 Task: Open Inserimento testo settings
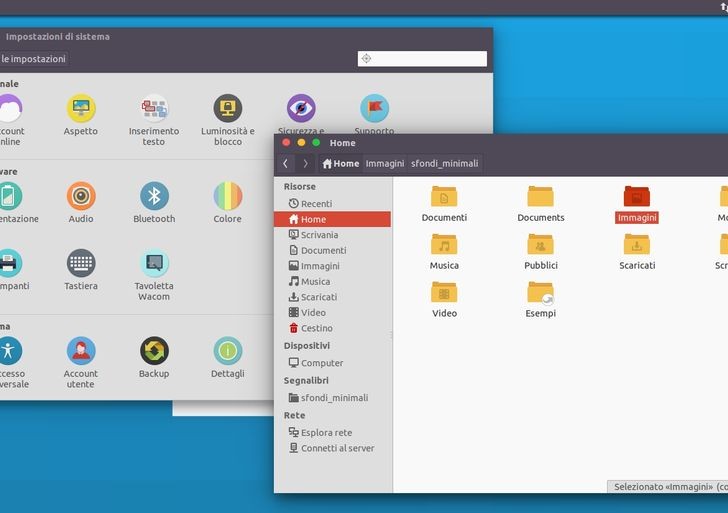(x=154, y=108)
